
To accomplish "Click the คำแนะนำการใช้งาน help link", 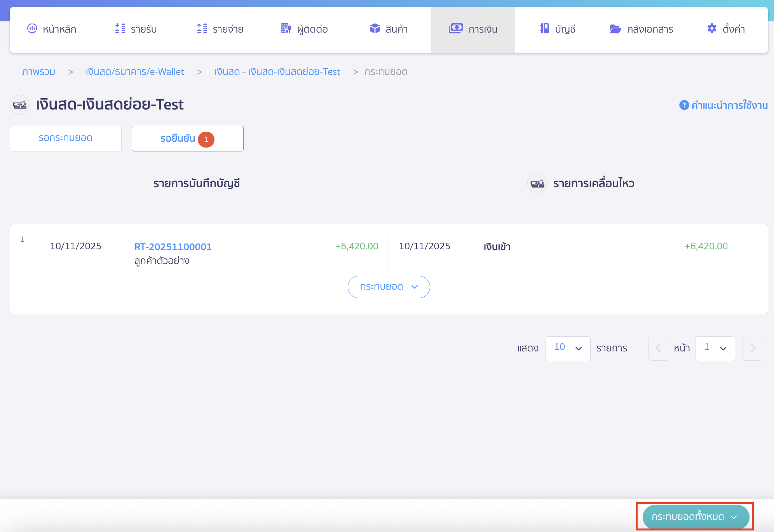I will (729, 105).
